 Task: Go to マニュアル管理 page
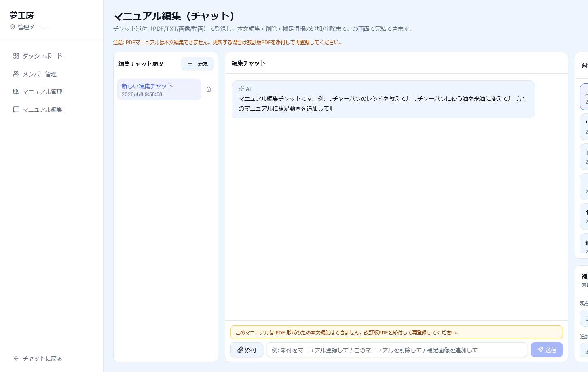[x=51, y=91]
